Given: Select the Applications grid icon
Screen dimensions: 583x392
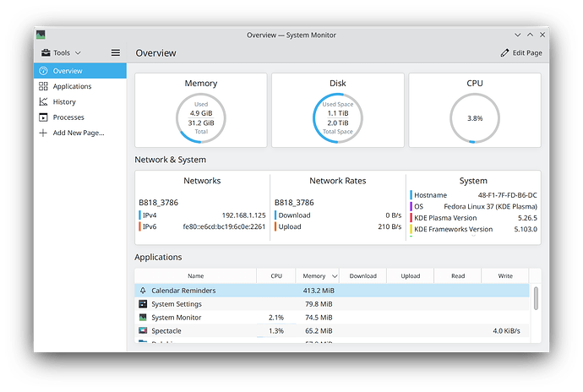Looking at the screenshot, I should coord(43,86).
